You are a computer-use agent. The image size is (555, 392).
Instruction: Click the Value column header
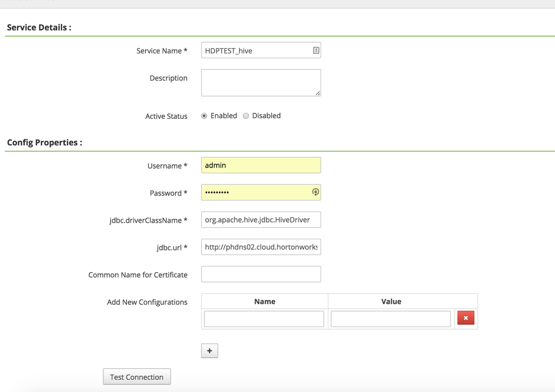[x=391, y=301]
